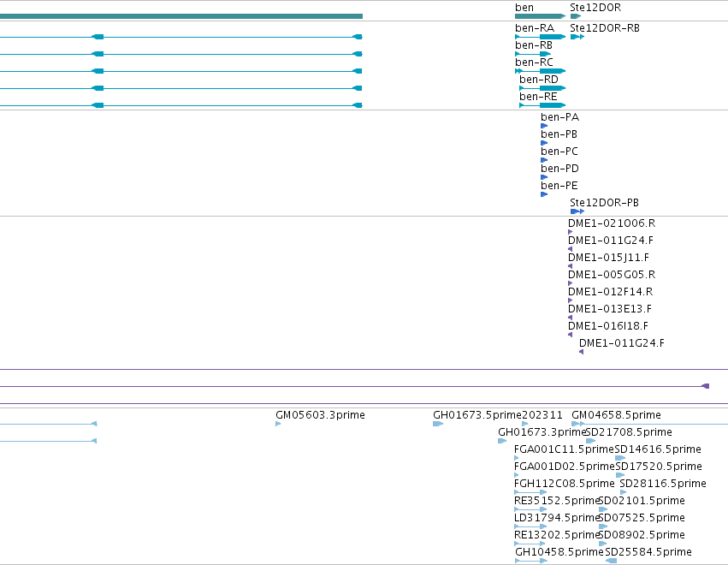Click the GH01673.3prime EST label

tap(542, 432)
